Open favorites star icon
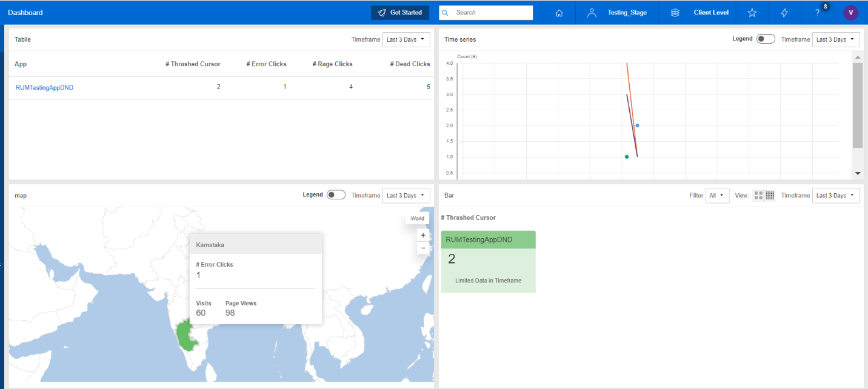The width and height of the screenshot is (868, 389). pos(752,13)
